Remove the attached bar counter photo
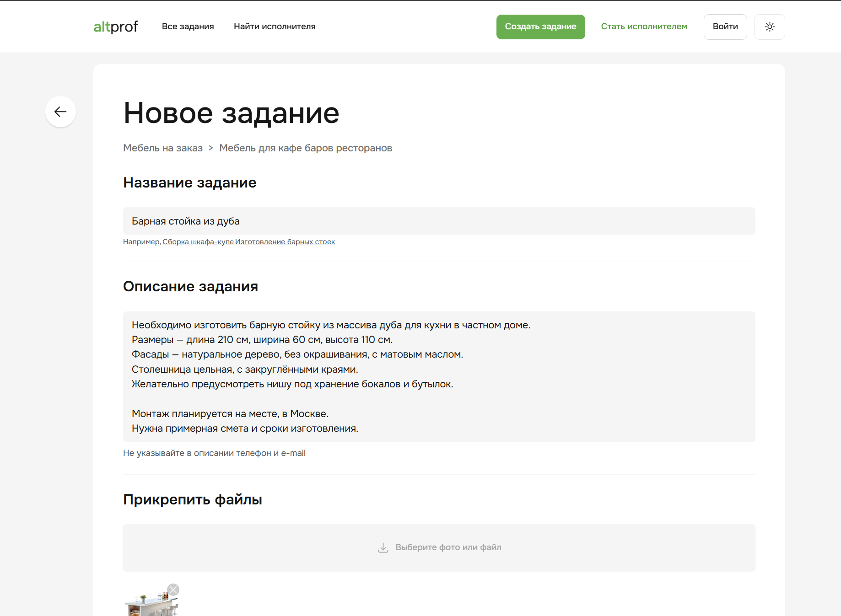The width and height of the screenshot is (841, 616). tap(173, 589)
